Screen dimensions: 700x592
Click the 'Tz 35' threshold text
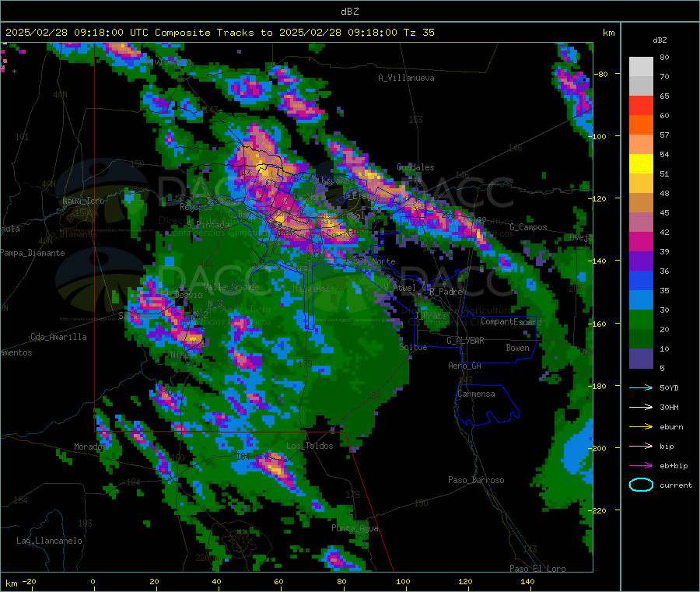(418, 33)
